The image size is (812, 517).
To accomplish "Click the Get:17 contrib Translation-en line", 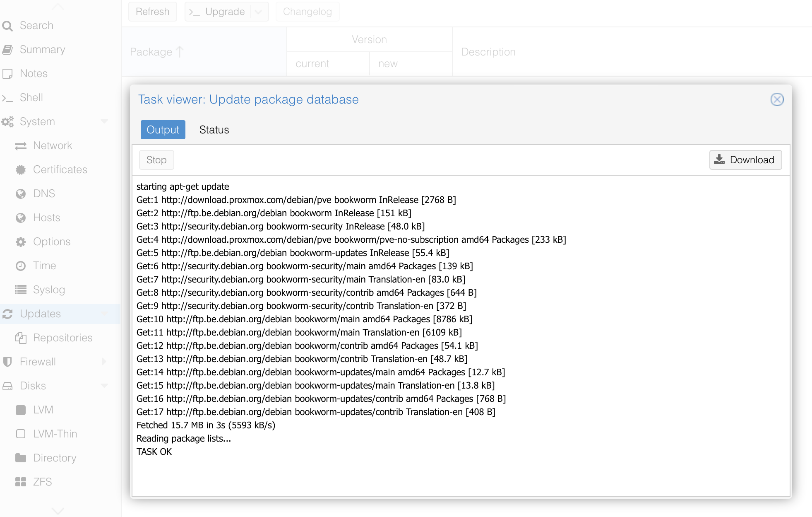I will (316, 412).
